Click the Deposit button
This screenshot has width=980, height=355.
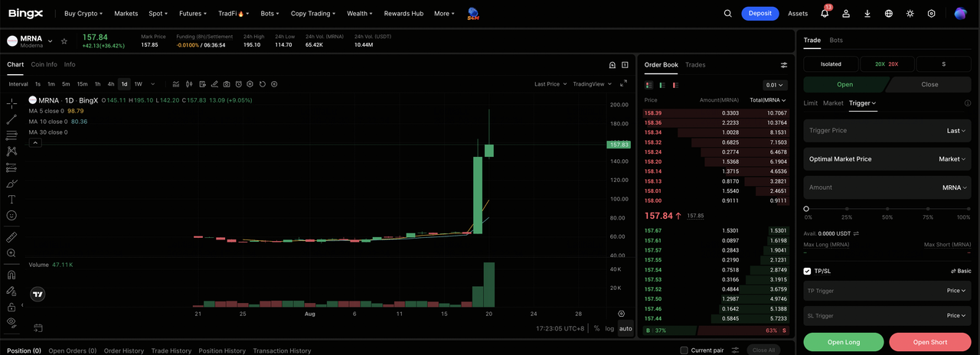759,13
